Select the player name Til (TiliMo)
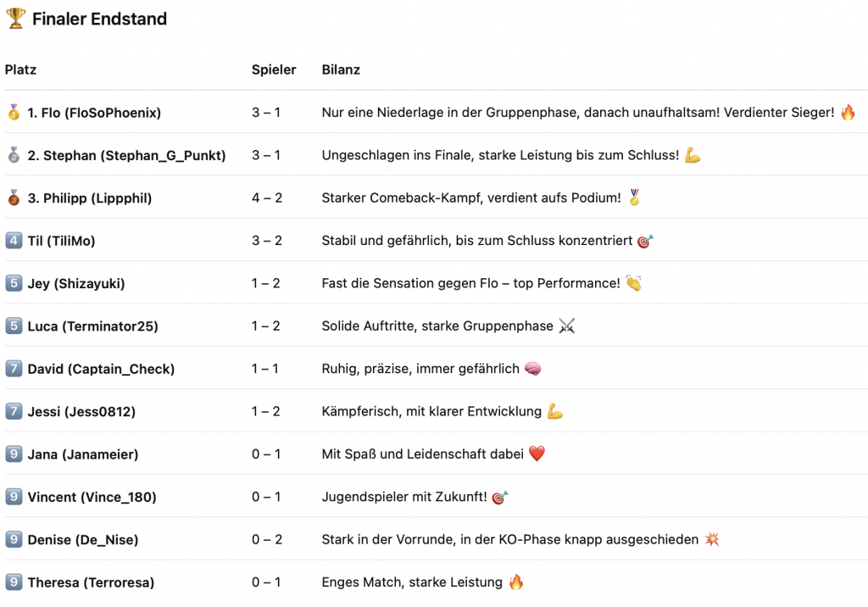 tap(61, 241)
